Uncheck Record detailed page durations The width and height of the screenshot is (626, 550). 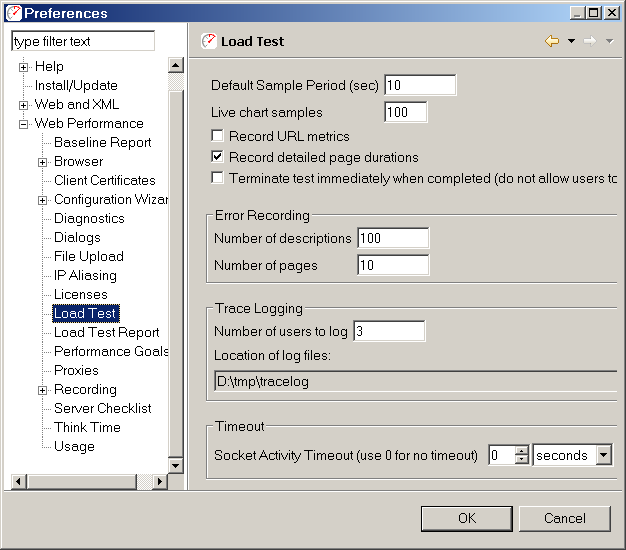(217, 156)
